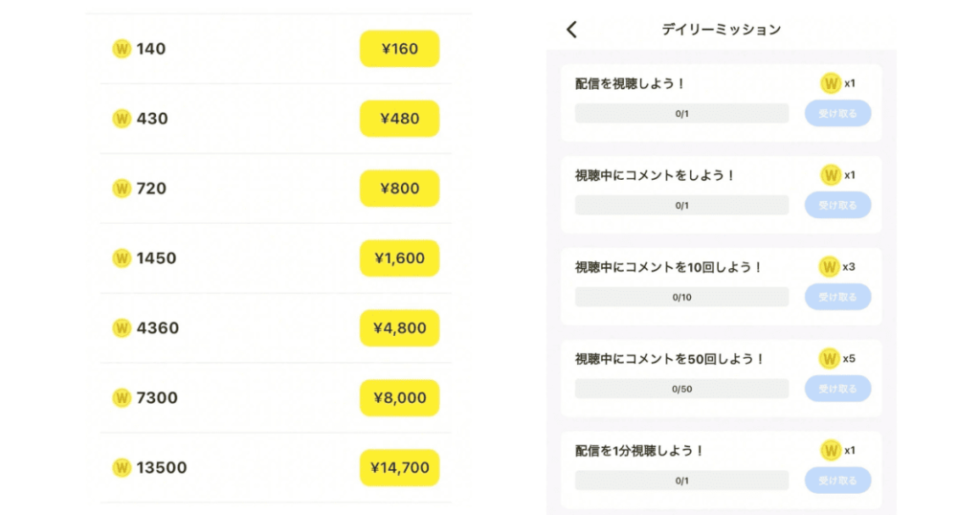Viewport: 980px width, 515px height.
Task: Click the x5 reward coin icon
Action: pos(830,359)
